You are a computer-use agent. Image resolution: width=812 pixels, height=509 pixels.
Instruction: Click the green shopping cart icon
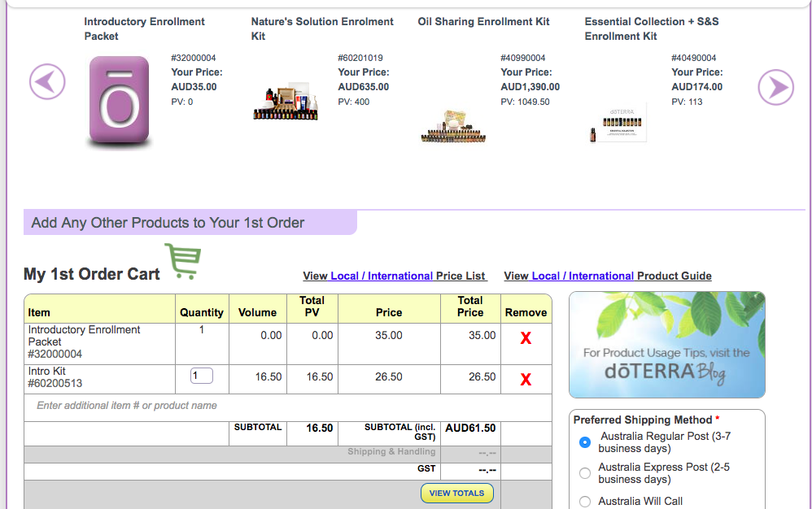point(183,261)
